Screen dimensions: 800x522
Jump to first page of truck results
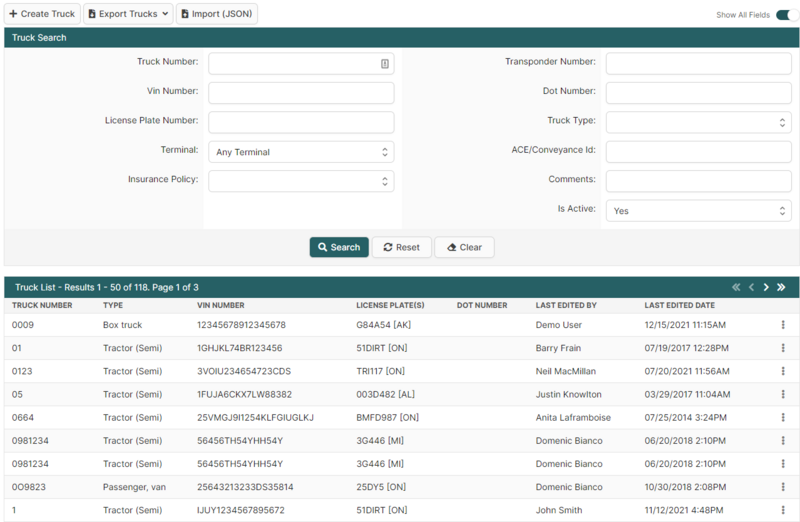(x=736, y=287)
